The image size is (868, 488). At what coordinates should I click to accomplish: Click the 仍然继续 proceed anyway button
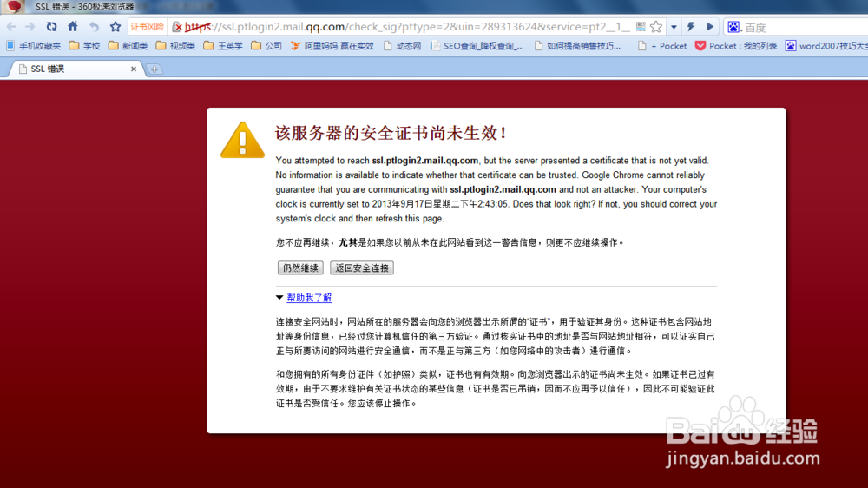pyautogui.click(x=300, y=268)
